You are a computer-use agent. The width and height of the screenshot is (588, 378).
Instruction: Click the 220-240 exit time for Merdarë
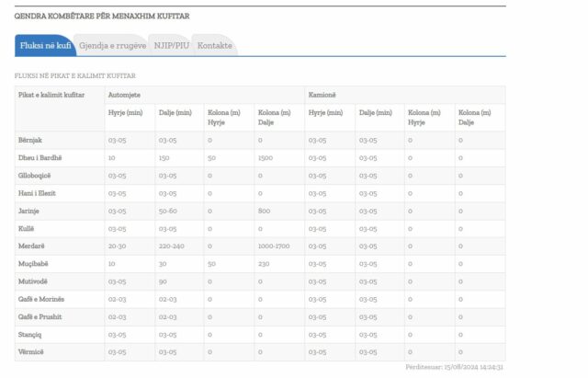coord(172,246)
